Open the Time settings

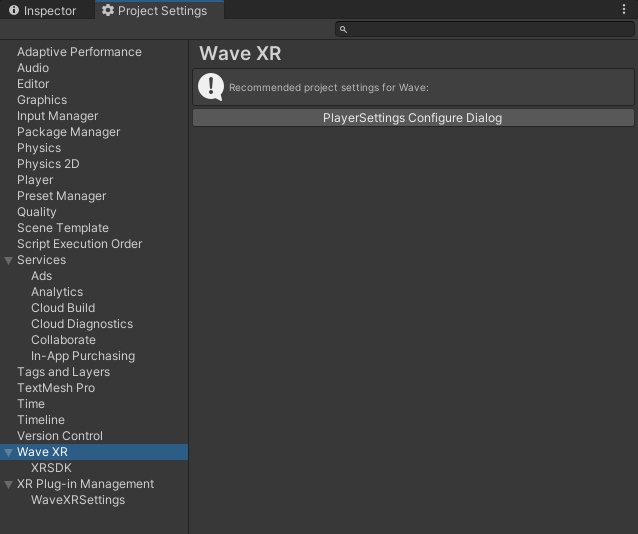[31, 404]
